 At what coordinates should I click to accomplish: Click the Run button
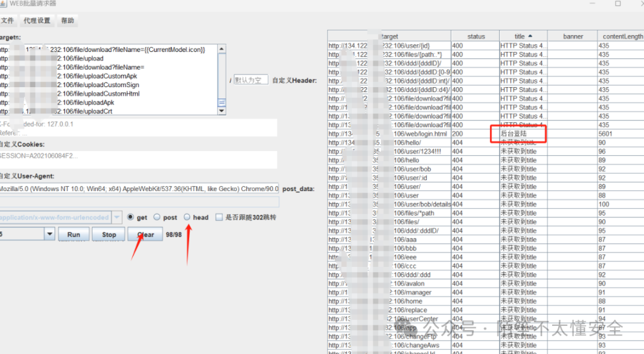coord(73,235)
